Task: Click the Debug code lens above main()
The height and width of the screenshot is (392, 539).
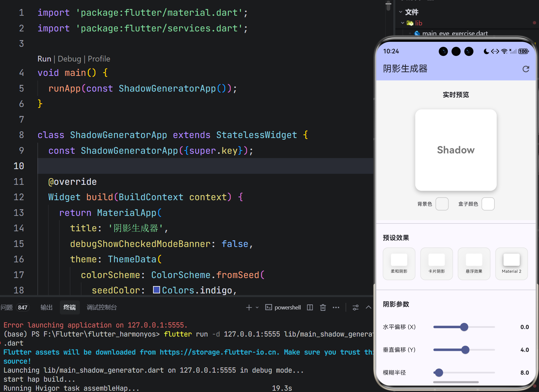Action: pyautogui.click(x=70, y=59)
